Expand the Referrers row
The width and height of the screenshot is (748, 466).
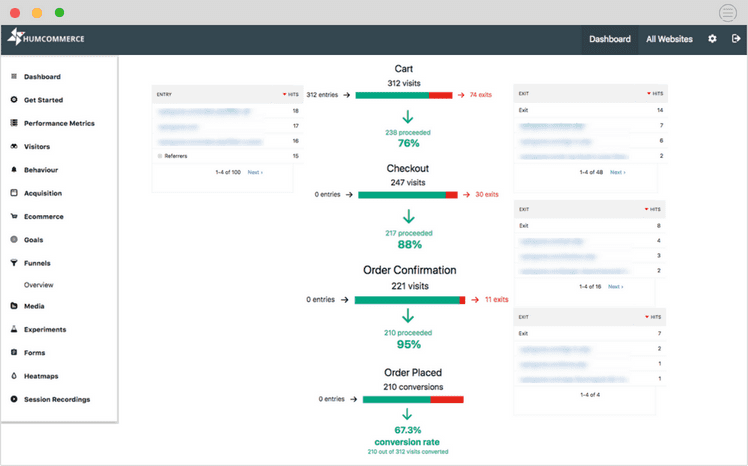pos(160,156)
